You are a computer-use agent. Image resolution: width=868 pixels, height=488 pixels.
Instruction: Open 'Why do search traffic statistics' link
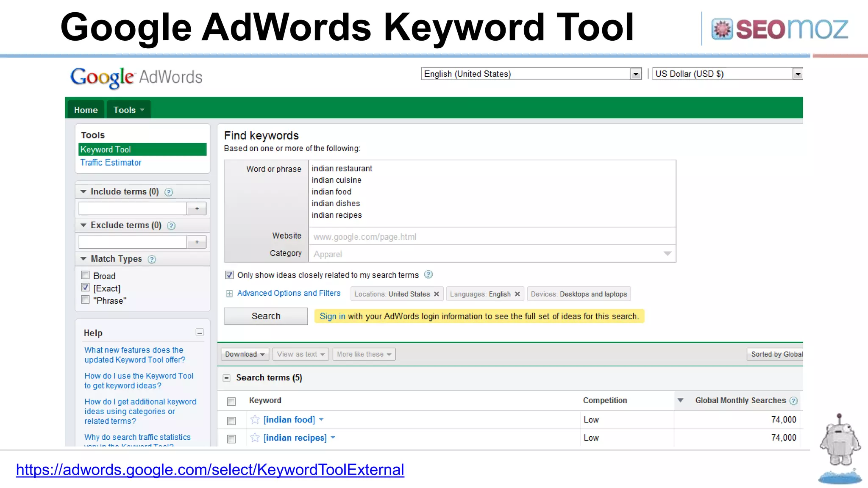137,441
